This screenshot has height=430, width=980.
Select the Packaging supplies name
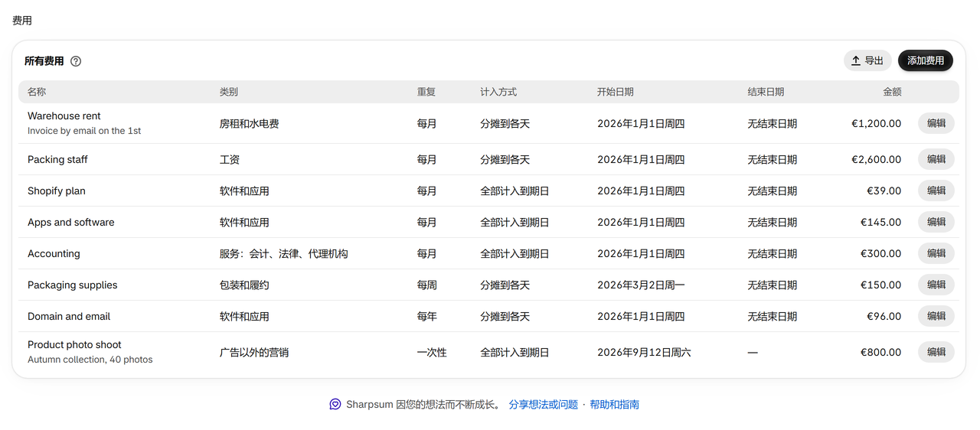coord(73,285)
